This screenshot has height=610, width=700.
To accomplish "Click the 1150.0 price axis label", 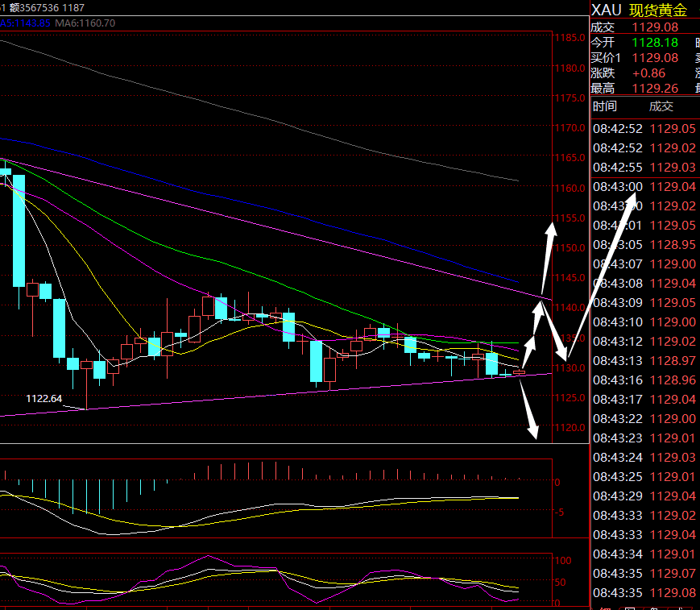I will click(570, 248).
